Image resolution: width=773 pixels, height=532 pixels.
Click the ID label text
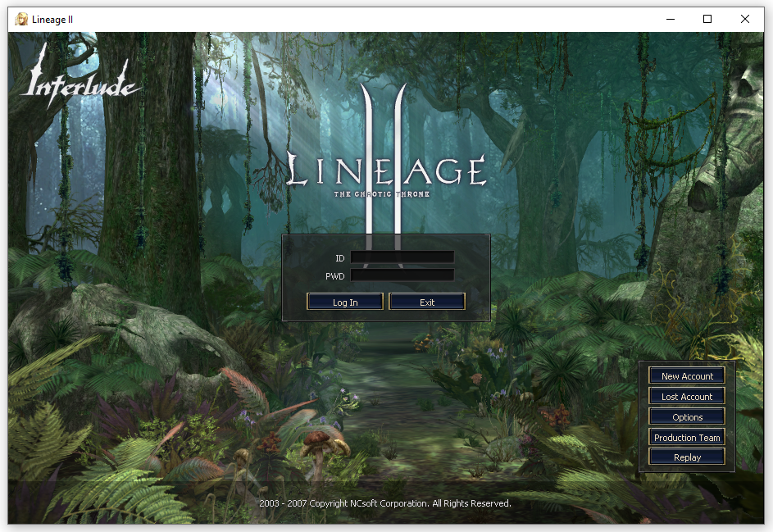click(339, 258)
